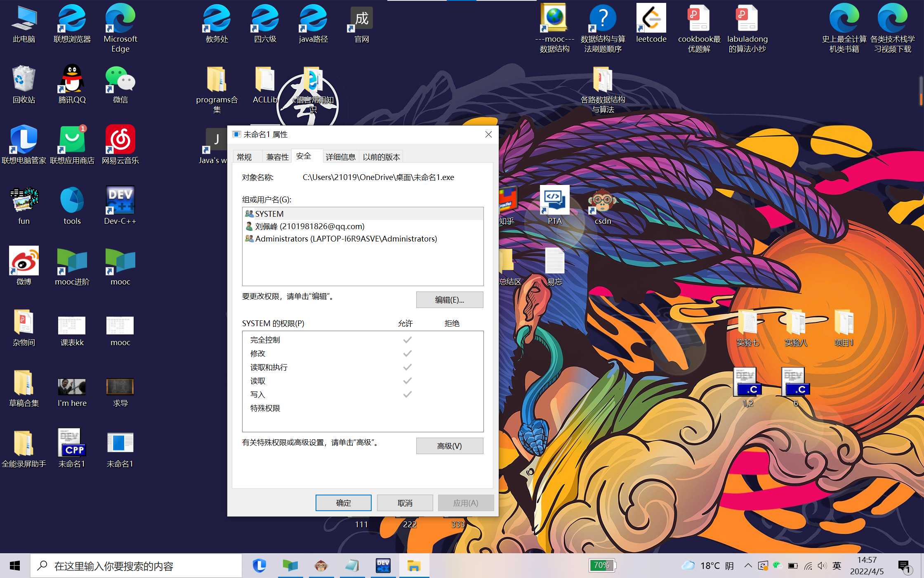Select user 刘佩峰 in the group list
The height and width of the screenshot is (578, 924).
309,226
